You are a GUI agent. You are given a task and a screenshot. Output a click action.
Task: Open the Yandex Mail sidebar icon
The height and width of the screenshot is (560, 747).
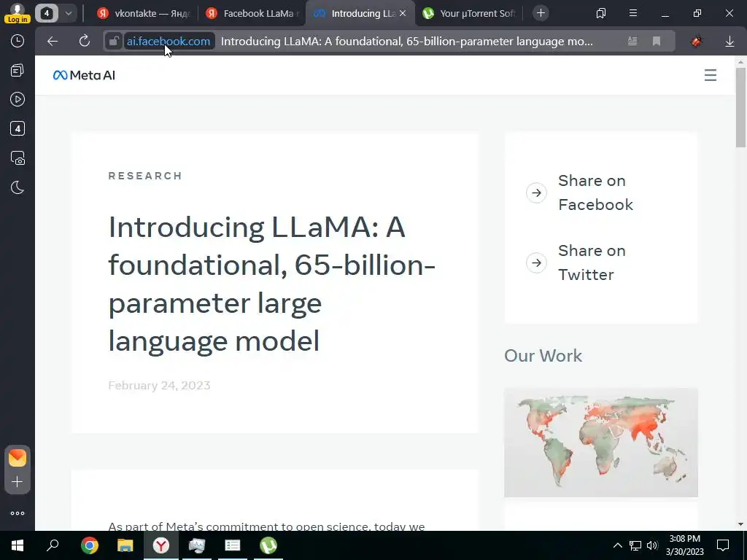(x=18, y=458)
